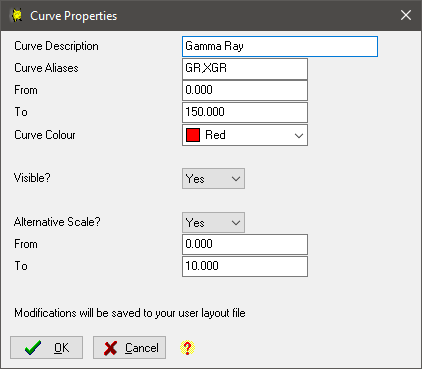
Task: Click the Curve Aliases label
Action: 46,68
